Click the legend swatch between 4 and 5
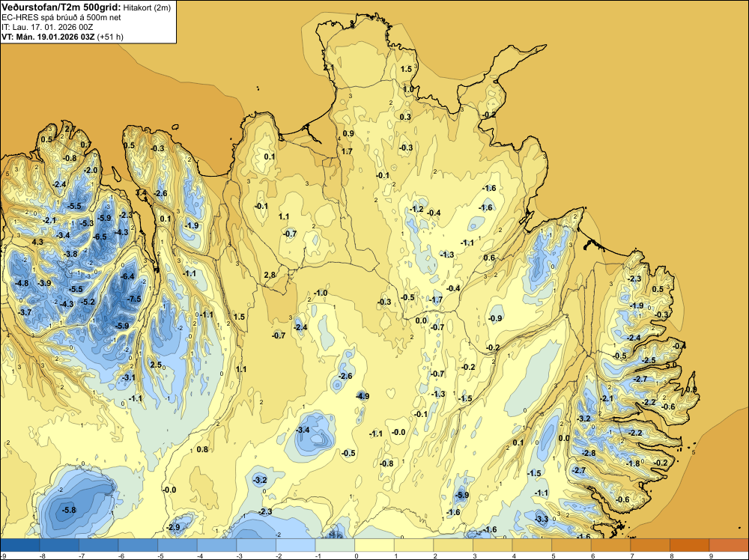This screenshot has height=560, width=749. pyautogui.click(x=533, y=545)
